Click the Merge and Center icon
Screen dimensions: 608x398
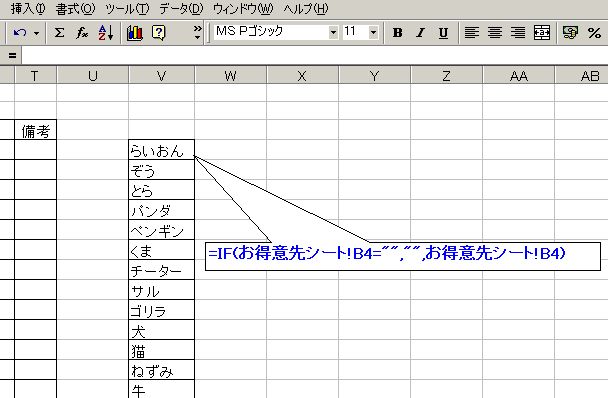coord(542,33)
